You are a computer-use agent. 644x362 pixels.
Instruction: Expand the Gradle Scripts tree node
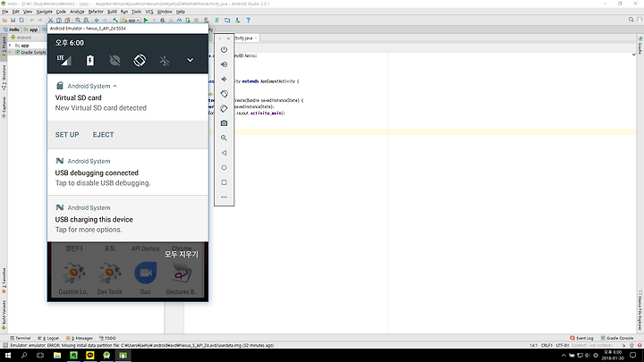tap(10, 53)
